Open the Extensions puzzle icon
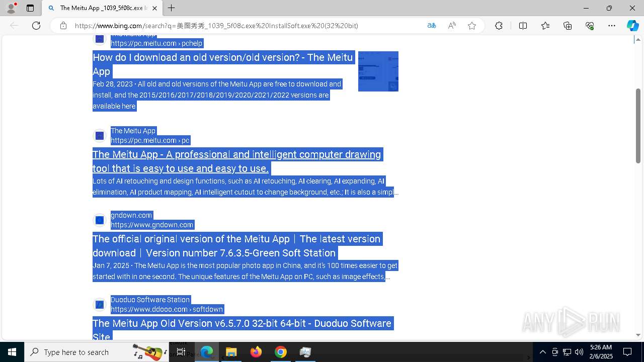Screen dimensions: 644x362 (x=499, y=26)
